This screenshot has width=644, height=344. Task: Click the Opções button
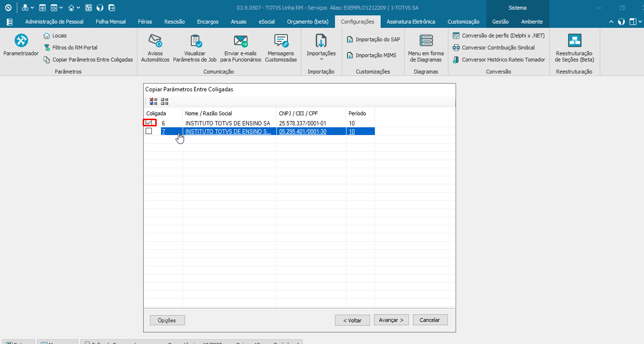pyautogui.click(x=167, y=320)
